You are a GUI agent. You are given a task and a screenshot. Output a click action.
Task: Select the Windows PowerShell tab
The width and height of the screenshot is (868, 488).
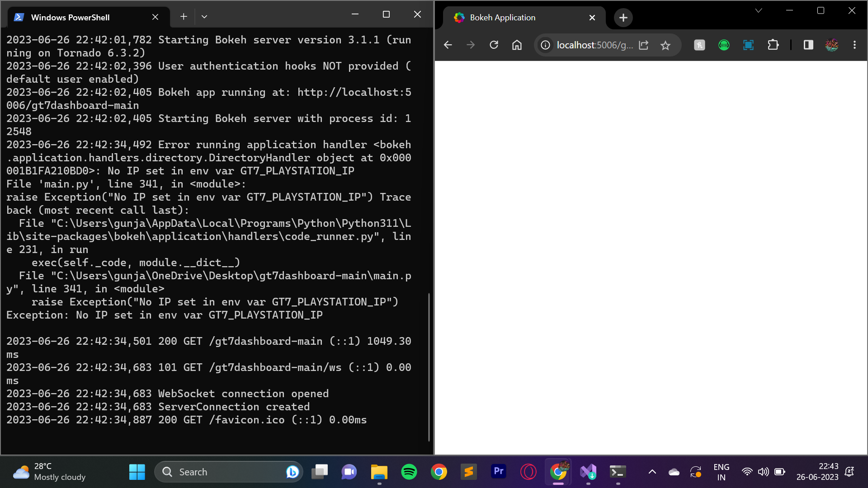click(70, 17)
